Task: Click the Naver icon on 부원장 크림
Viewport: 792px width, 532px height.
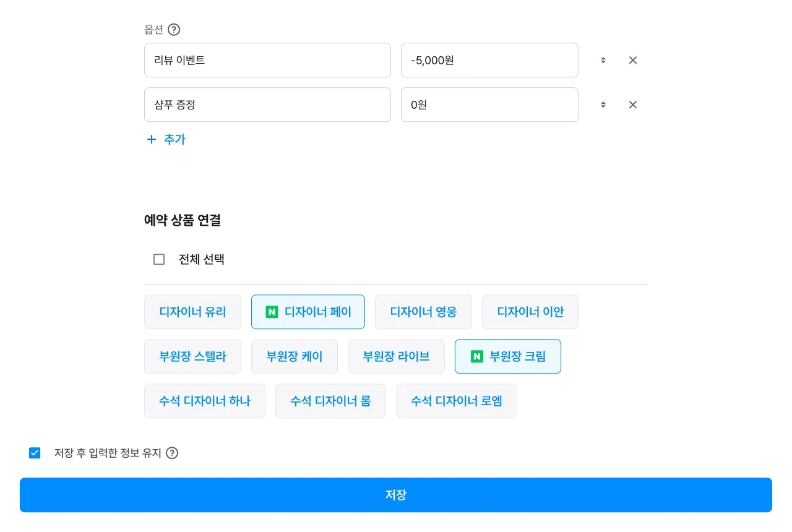Action: [x=476, y=356]
